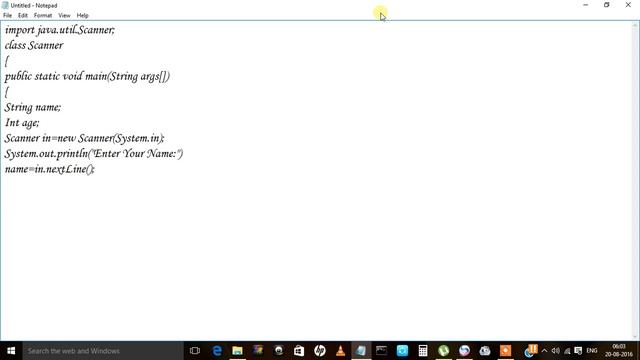640x360 pixels.
Task: Open the Edit menu
Action: tap(23, 16)
